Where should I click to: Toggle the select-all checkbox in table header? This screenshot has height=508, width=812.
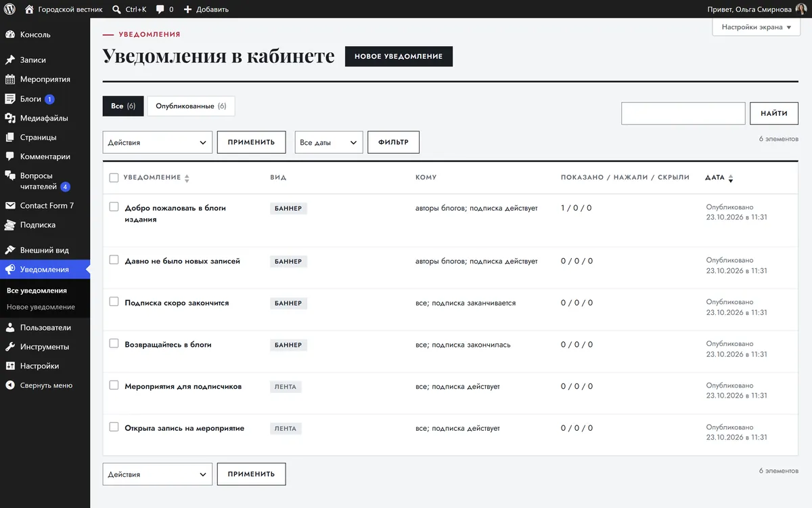click(114, 177)
